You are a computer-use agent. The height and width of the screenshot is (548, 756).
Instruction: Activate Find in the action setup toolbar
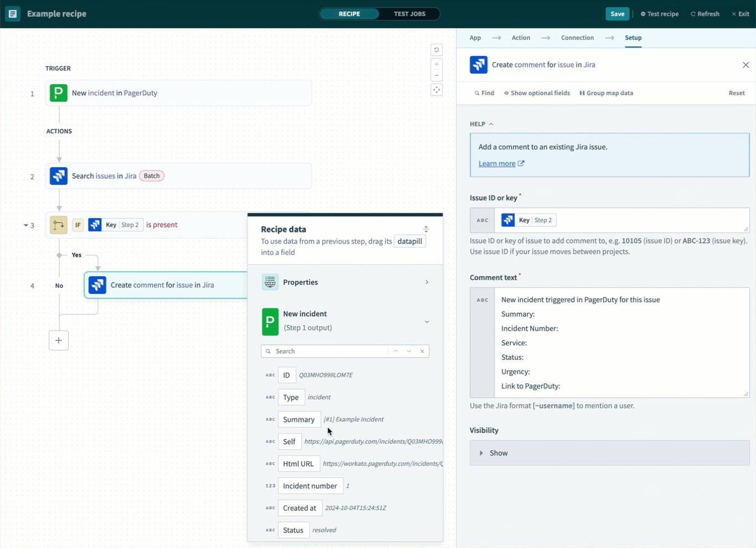[x=484, y=93]
